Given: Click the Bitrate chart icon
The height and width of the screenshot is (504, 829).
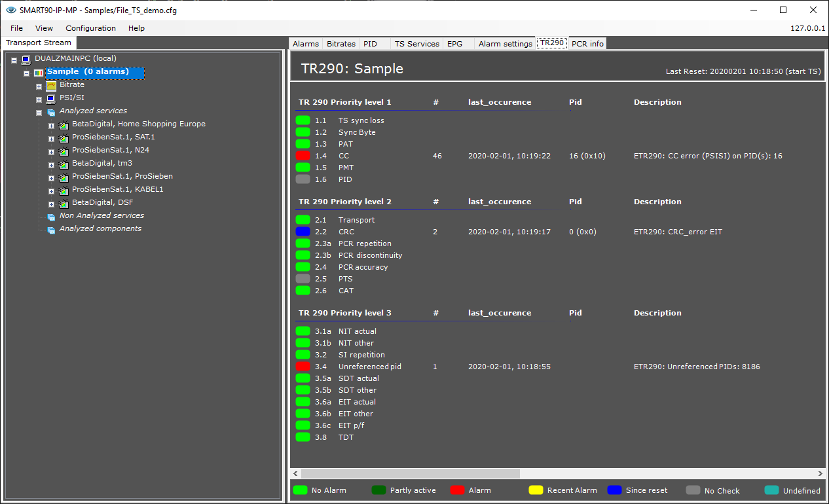Looking at the screenshot, I should click(x=51, y=85).
